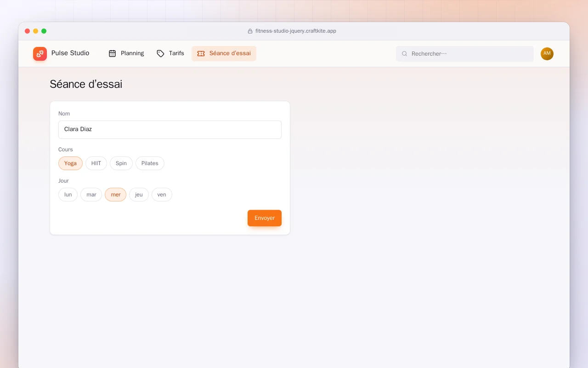Focus the Rechercher search field
Image resolution: width=588 pixels, height=368 pixels.
click(x=465, y=54)
